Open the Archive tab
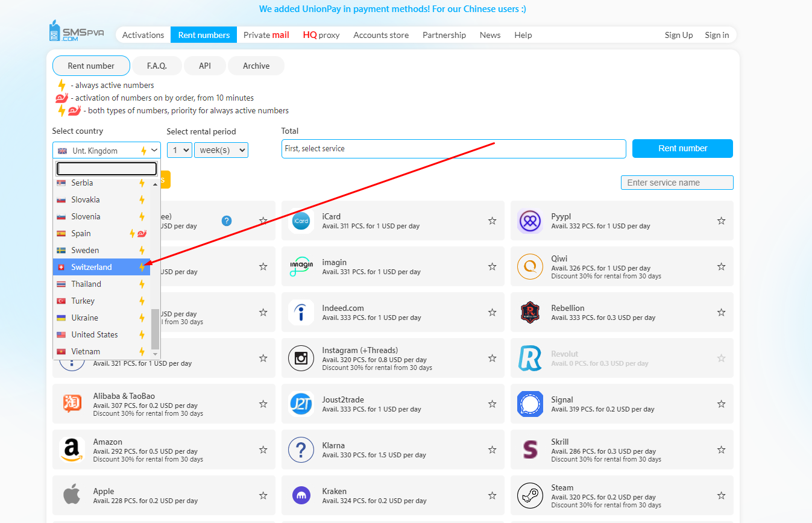This screenshot has width=812, height=523. [x=256, y=66]
